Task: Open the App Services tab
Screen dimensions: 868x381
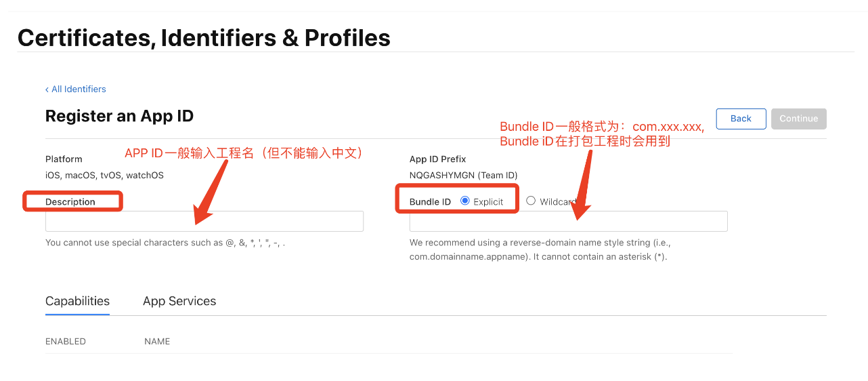Action: (x=179, y=302)
